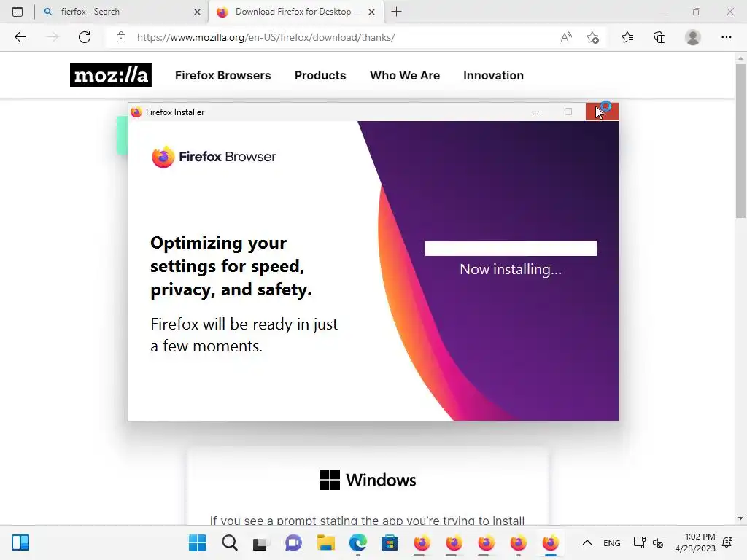Viewport: 747px width, 560px height.
Task: Click the installer progress bar
Action: [x=511, y=249]
